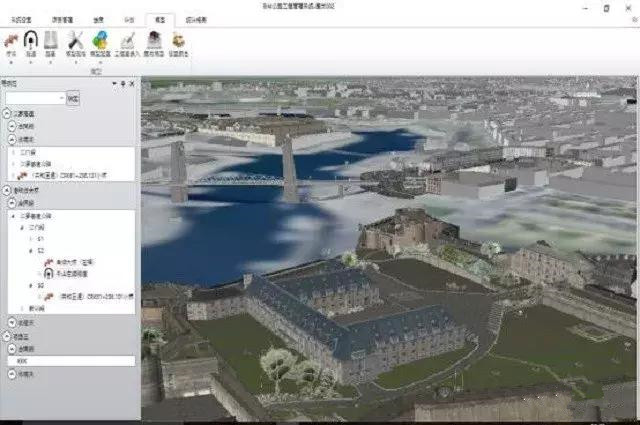This screenshot has width=640, height=425.
Task: Click the building model icon in ribbon
Action: pos(153,41)
